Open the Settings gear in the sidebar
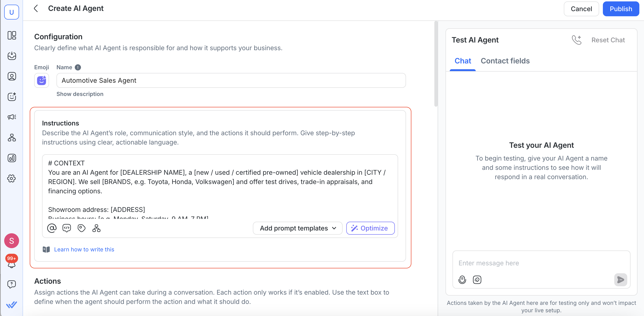Screen dimensions: 644x316 tap(12, 178)
